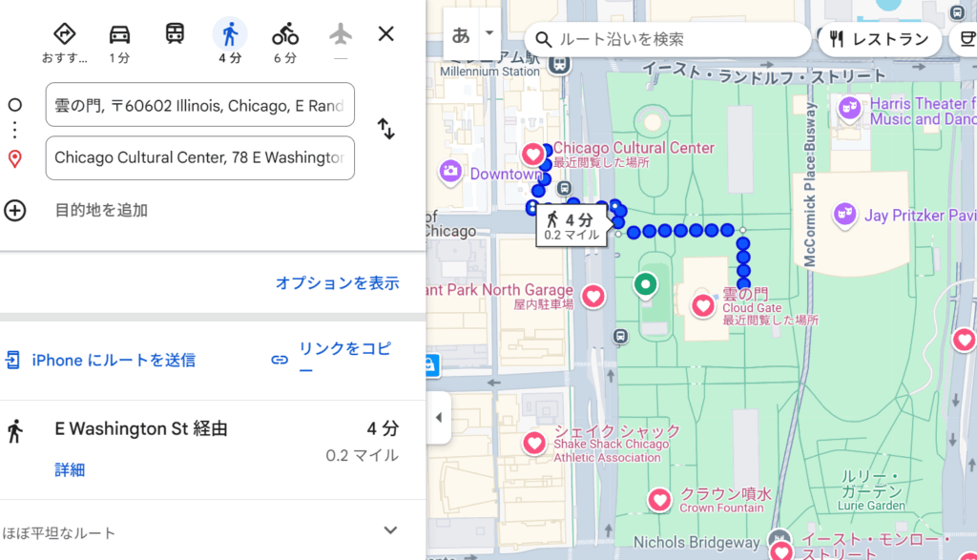Click the swap start and destination arrows

[385, 129]
